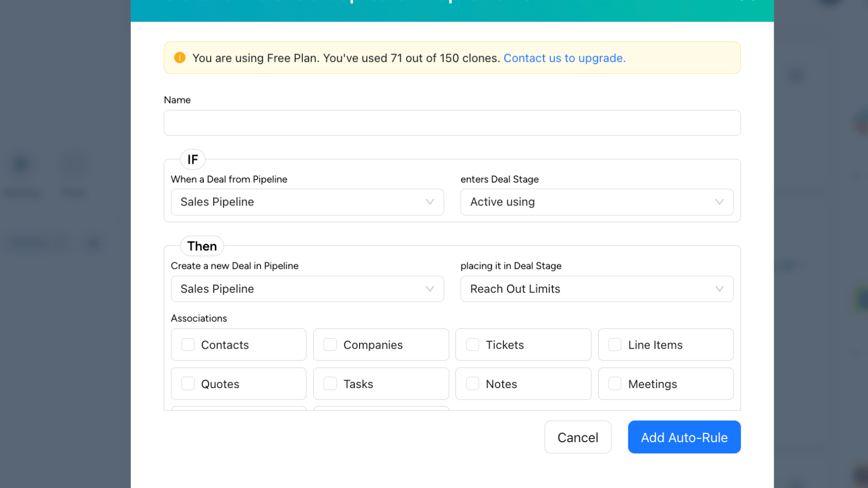Enable the Tickets association
Screen dimensions: 868x488
tap(472, 345)
